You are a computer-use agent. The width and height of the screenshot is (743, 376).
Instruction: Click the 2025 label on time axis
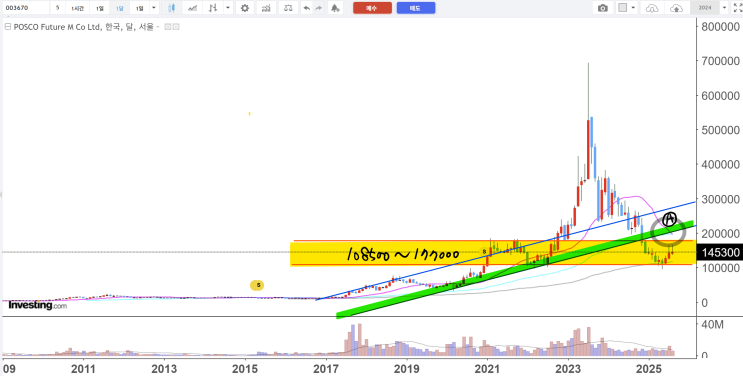(x=649, y=369)
